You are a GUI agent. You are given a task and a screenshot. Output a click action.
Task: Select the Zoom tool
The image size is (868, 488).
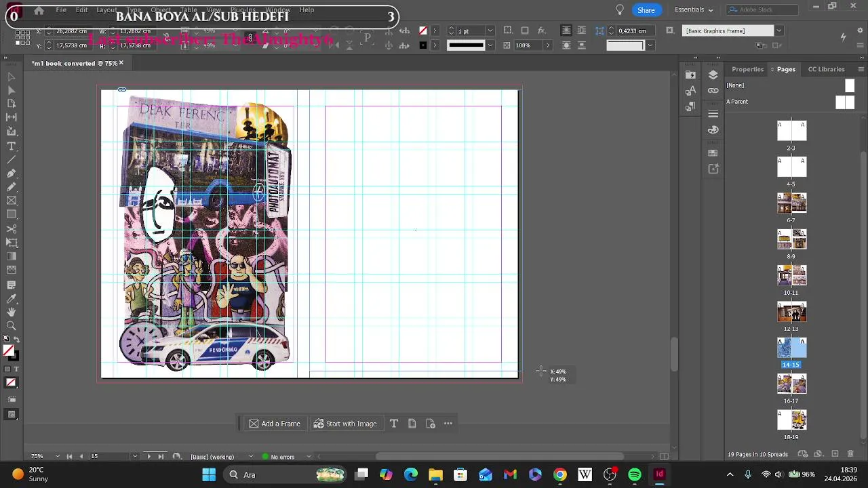[12, 326]
